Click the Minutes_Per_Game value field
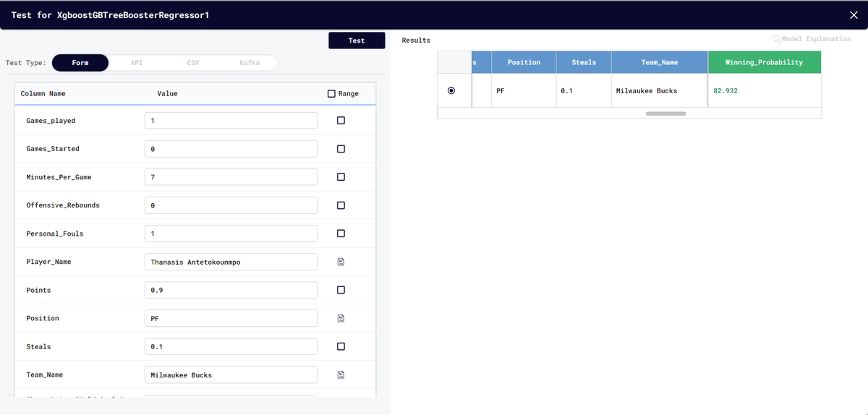Screen dimensions: 868x415 click(x=231, y=177)
